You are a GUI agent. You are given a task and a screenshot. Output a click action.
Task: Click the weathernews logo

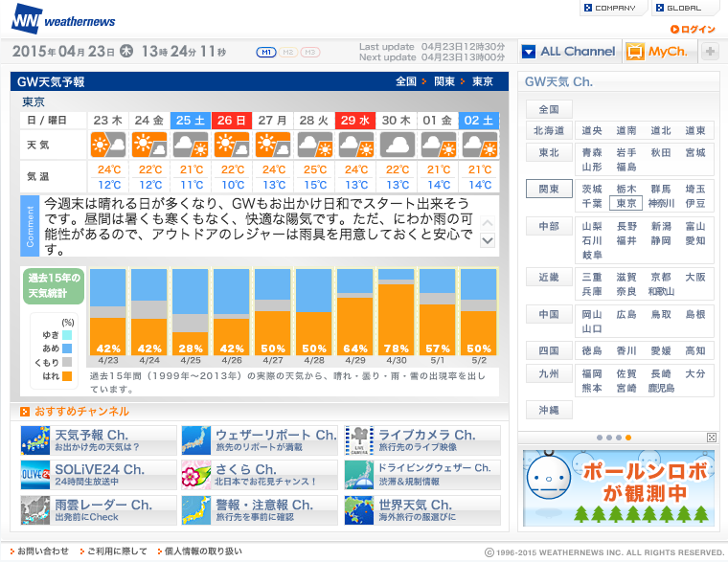point(63,19)
